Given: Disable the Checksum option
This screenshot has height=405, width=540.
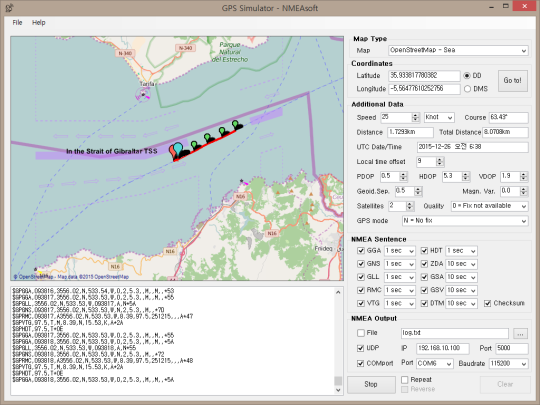Looking at the screenshot, I should (x=487, y=303).
